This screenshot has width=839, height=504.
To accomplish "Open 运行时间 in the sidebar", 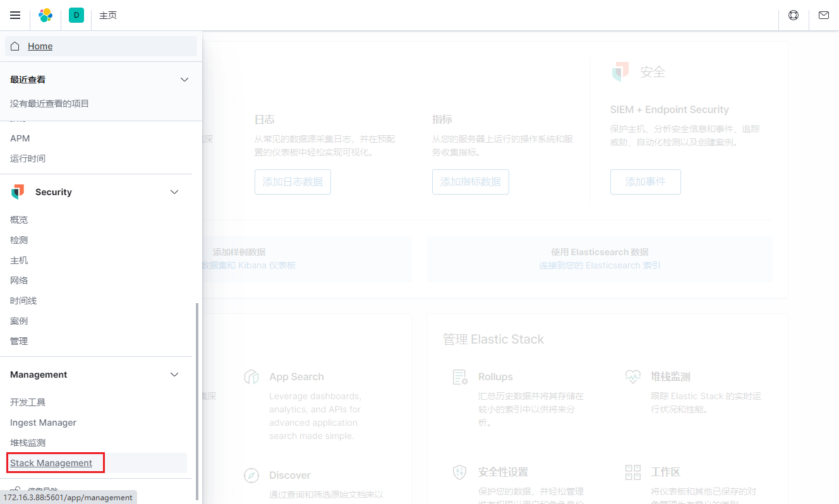I will tap(28, 159).
